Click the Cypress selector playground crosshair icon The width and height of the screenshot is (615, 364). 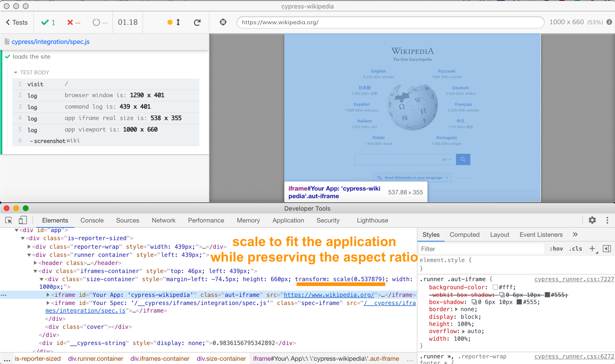223,22
